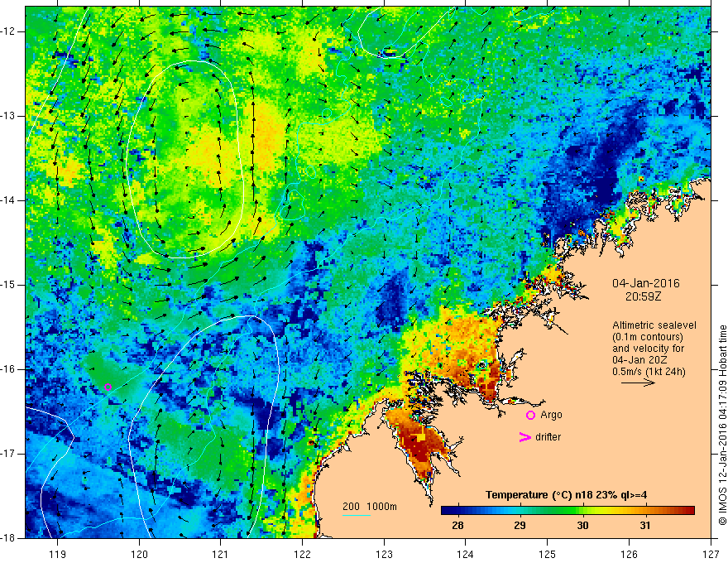Click the '(0.1m contours)' text
728x563 pixels.
(648, 337)
